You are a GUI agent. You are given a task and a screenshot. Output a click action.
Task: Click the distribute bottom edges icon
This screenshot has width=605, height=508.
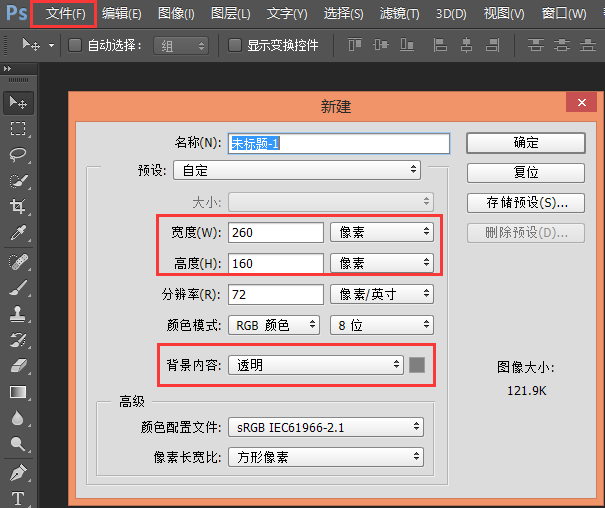[588, 45]
